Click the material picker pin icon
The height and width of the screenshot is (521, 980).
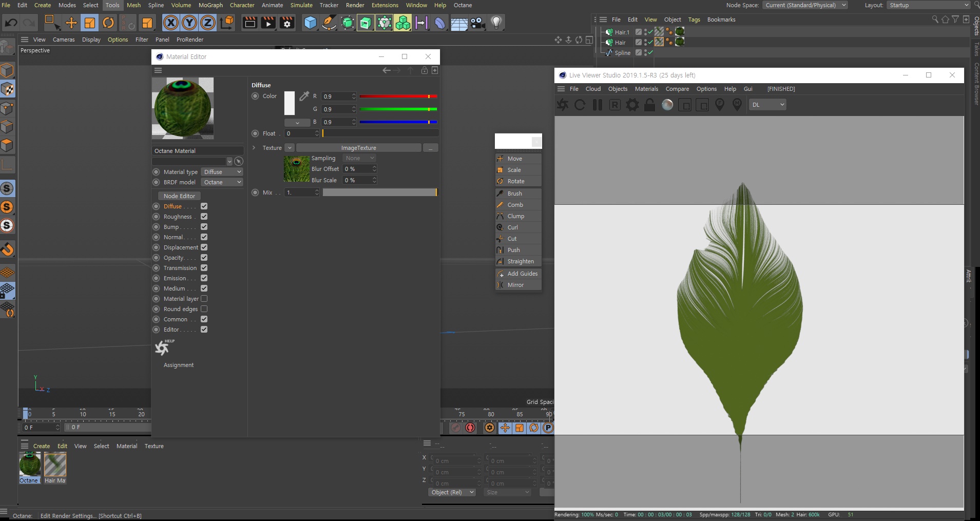pos(737,105)
